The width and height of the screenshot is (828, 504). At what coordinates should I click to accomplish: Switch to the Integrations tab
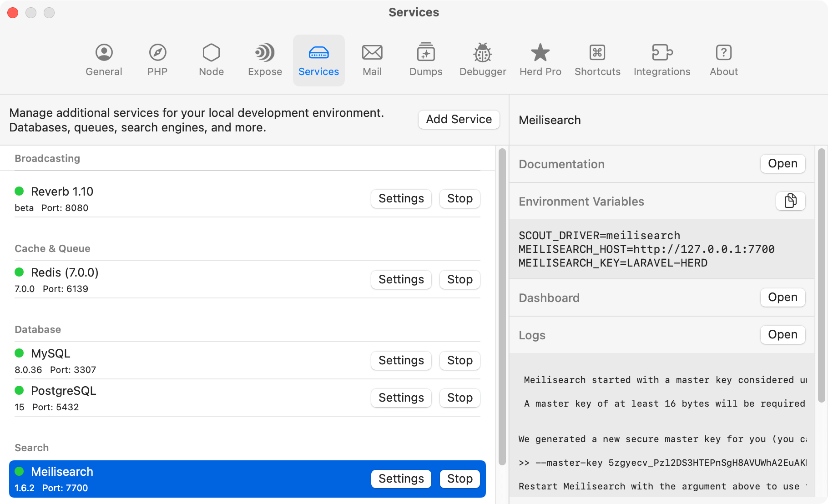coord(662,60)
